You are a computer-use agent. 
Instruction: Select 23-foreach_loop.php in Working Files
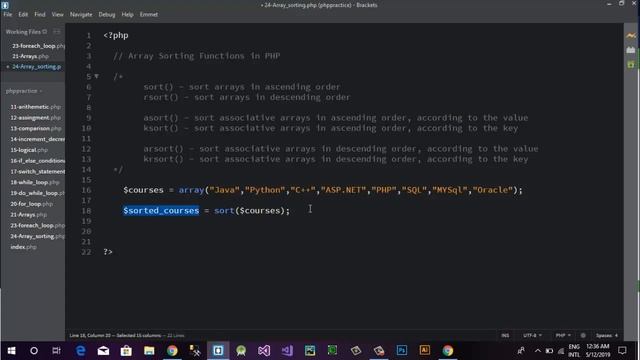coord(38,46)
